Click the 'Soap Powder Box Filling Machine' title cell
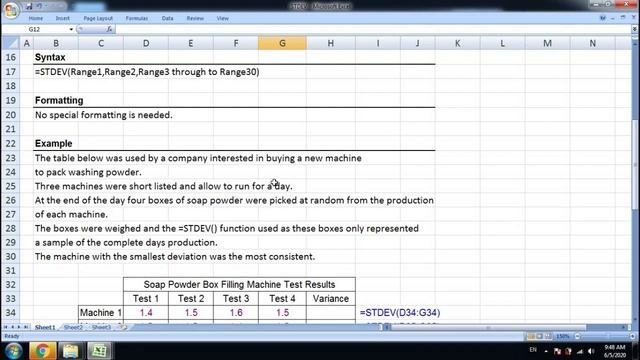 point(239,284)
